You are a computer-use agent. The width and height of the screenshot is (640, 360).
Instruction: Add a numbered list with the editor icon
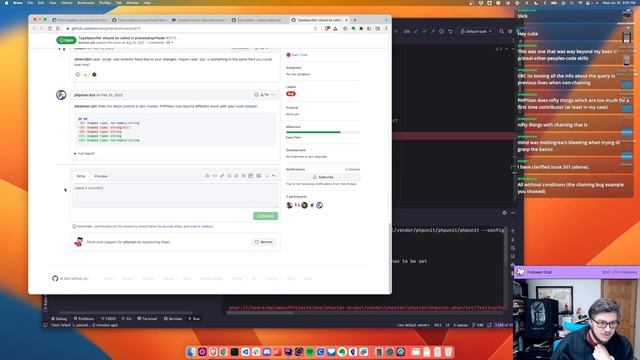click(236, 176)
